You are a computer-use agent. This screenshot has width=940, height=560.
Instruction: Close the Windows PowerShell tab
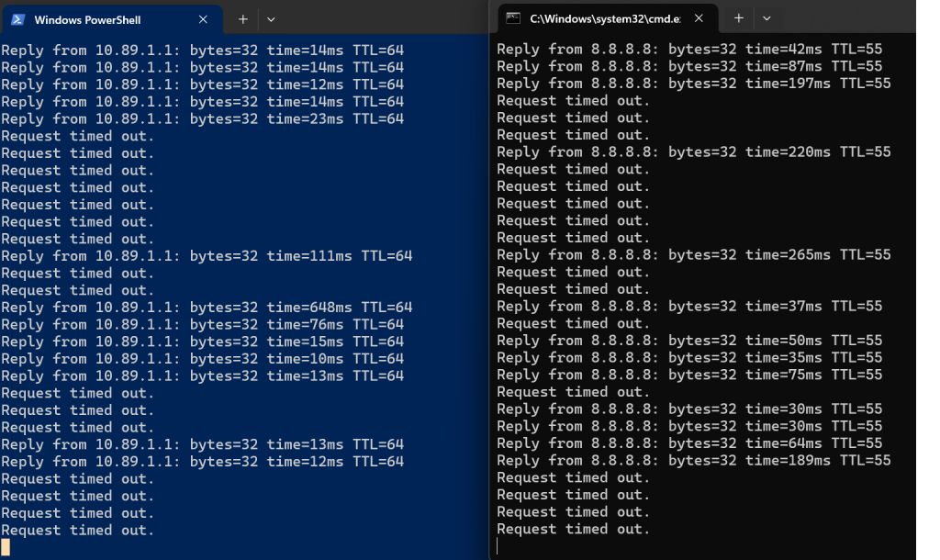point(203,19)
